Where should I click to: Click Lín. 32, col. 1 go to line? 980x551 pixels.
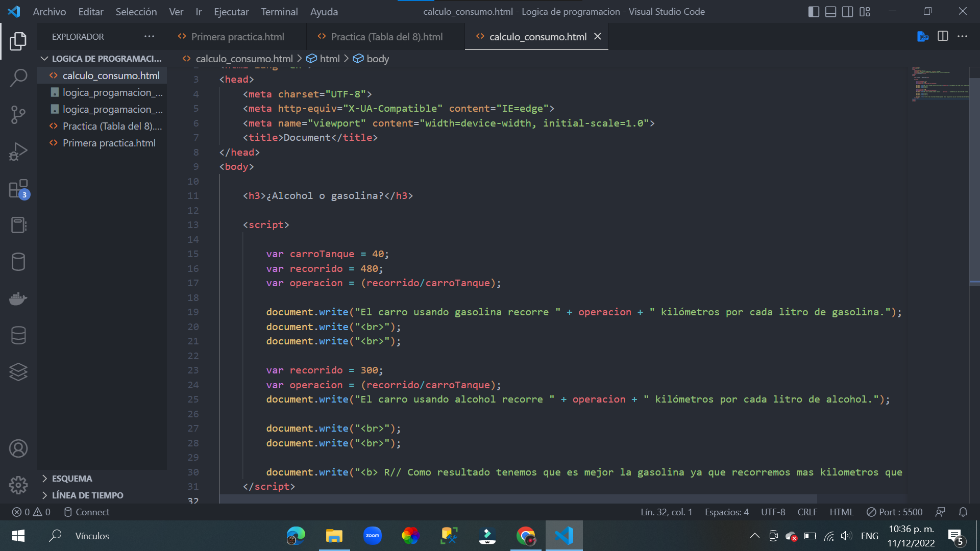[666, 512]
